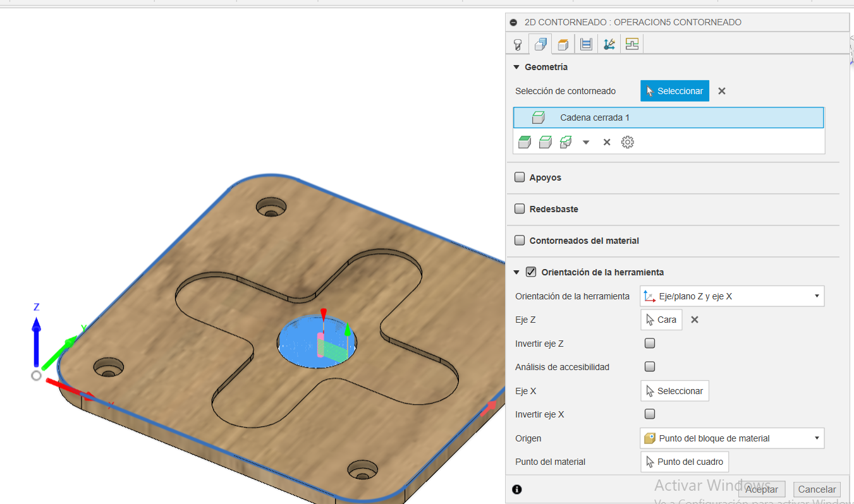Click the Cara button for Eje Z

pos(661,320)
